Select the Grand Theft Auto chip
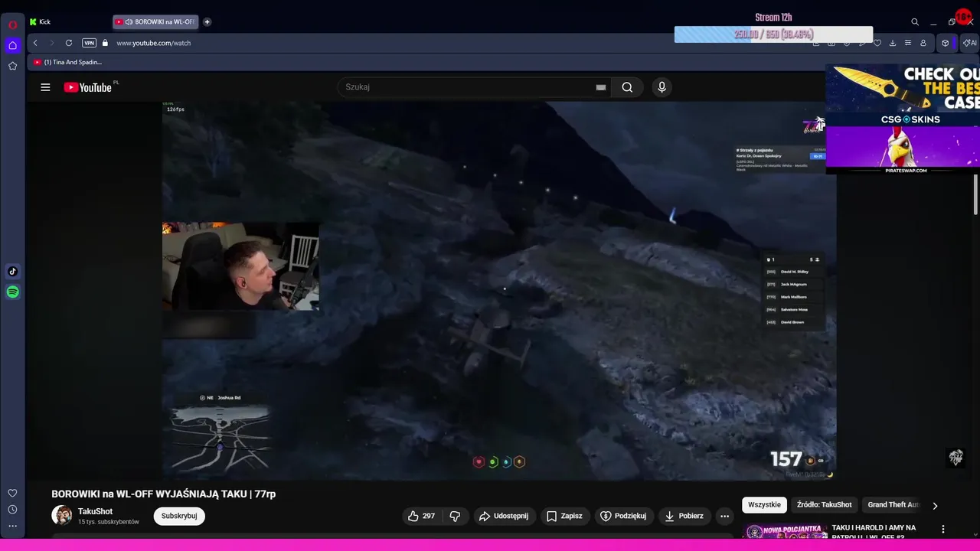 click(x=893, y=504)
